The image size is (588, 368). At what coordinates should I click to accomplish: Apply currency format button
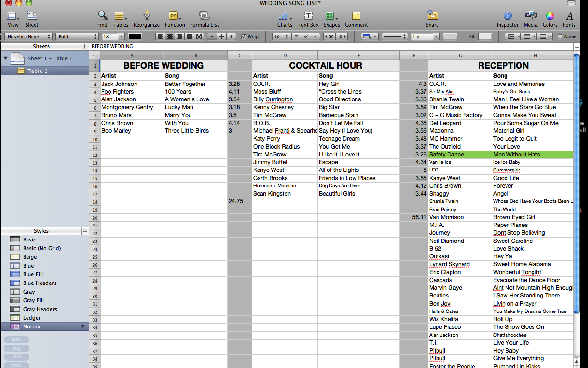287,37
